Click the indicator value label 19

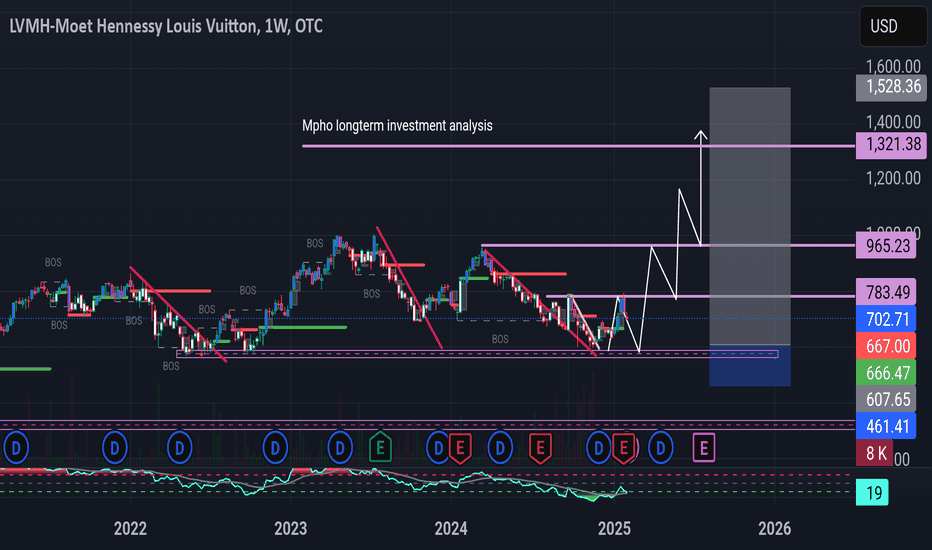click(873, 492)
